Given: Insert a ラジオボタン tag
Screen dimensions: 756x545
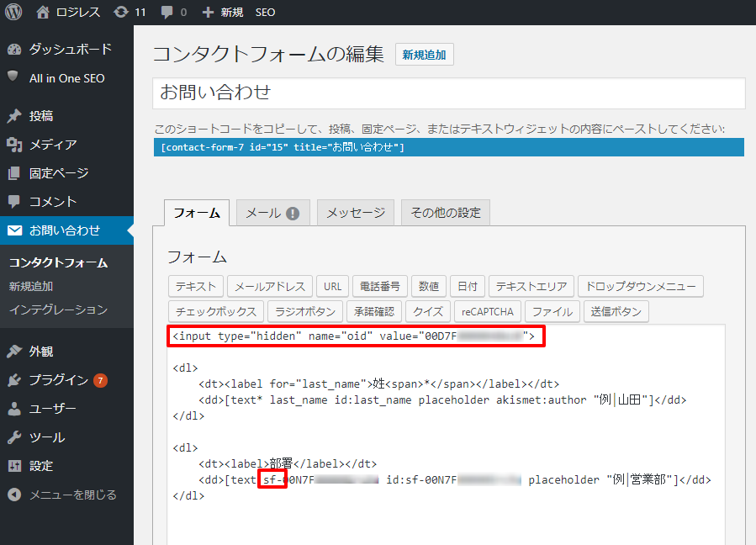Looking at the screenshot, I should pos(305,311).
